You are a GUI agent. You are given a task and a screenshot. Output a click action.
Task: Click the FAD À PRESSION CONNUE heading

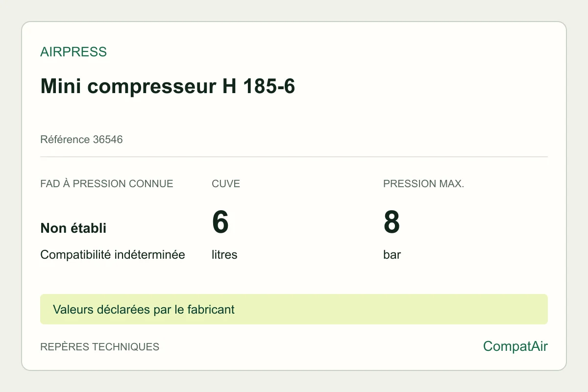tap(107, 184)
